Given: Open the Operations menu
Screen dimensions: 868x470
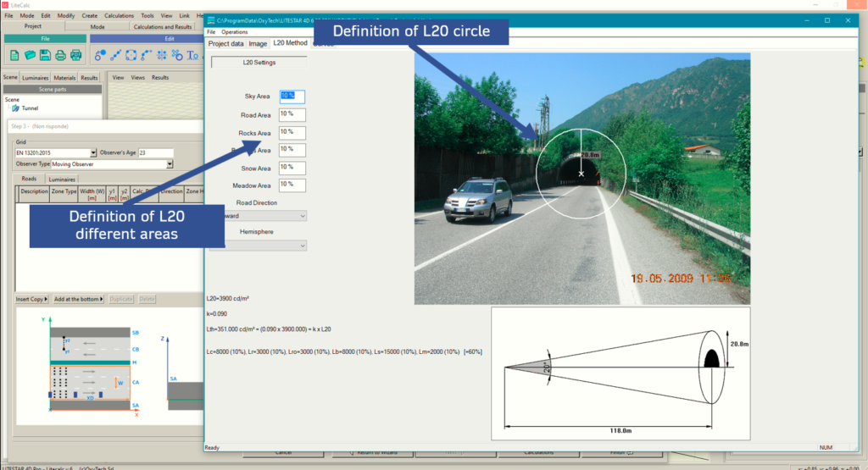Looking at the screenshot, I should (235, 31).
